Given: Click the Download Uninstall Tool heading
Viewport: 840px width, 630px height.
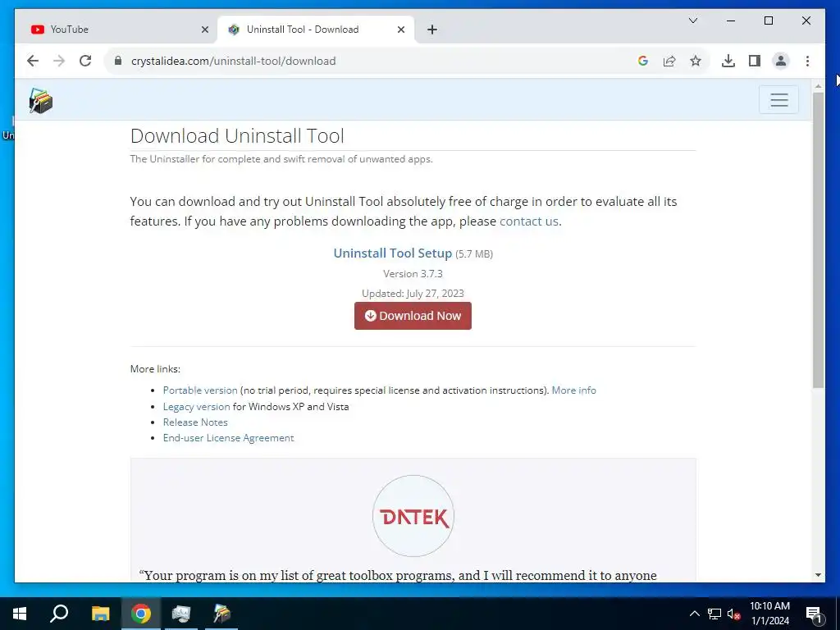Looking at the screenshot, I should coord(237,136).
